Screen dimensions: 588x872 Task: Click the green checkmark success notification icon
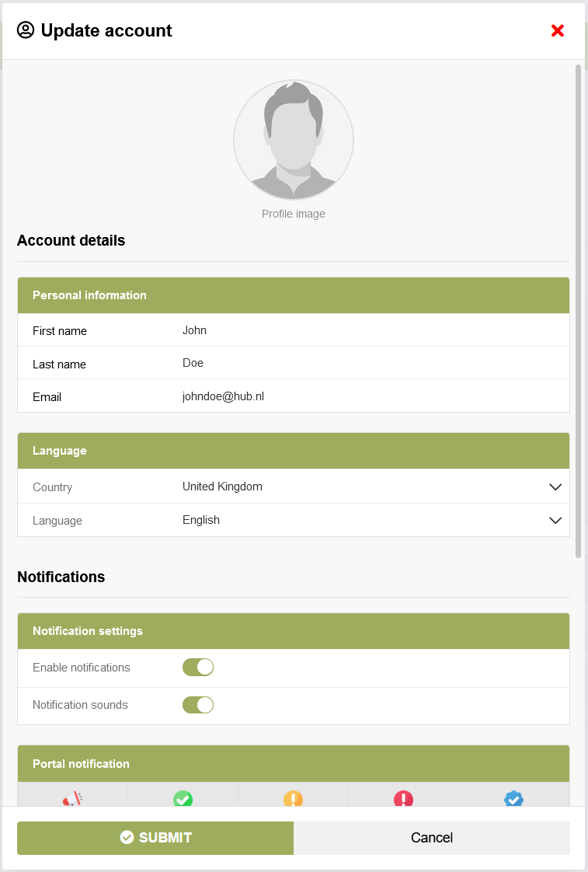tap(183, 798)
